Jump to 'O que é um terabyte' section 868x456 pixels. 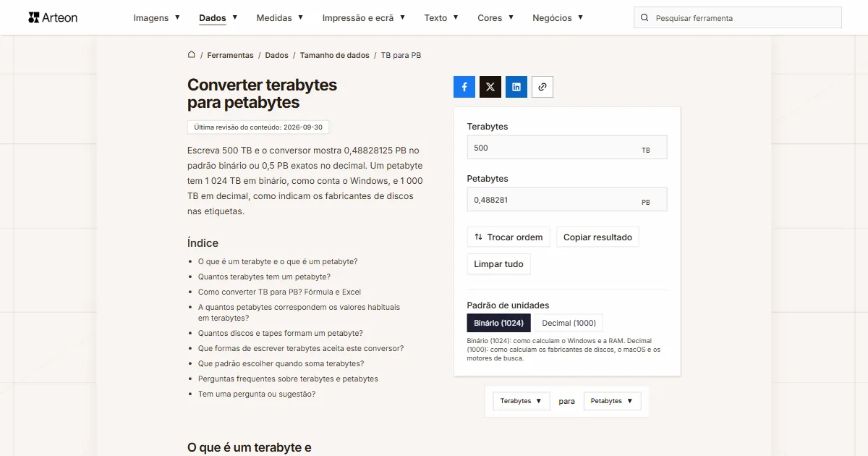click(278, 261)
